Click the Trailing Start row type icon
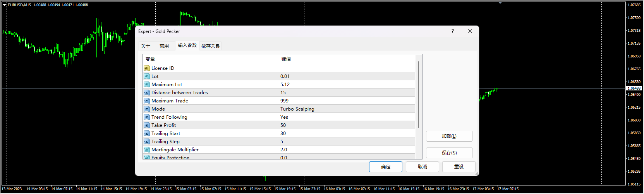This screenshot has width=644, height=194. 146,133
